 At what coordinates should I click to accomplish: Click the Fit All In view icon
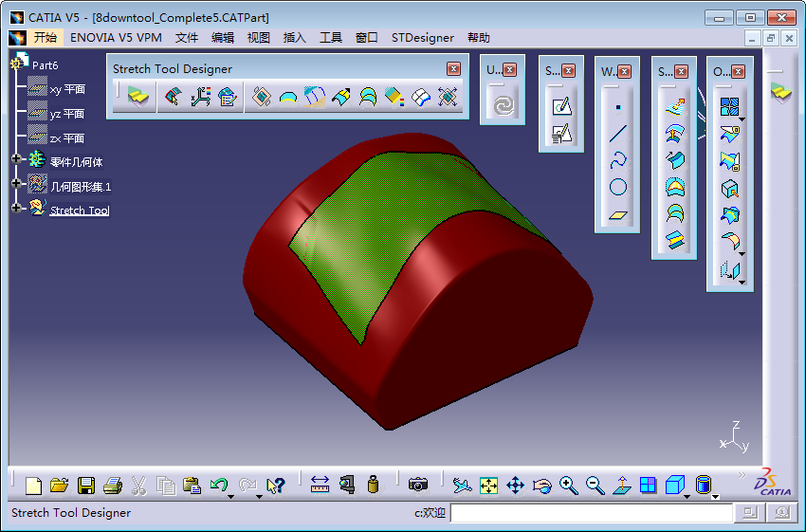[489, 486]
